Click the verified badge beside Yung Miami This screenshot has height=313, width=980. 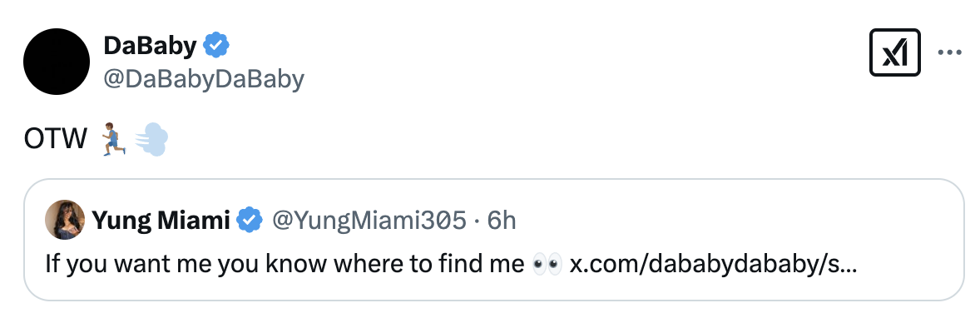point(249,221)
